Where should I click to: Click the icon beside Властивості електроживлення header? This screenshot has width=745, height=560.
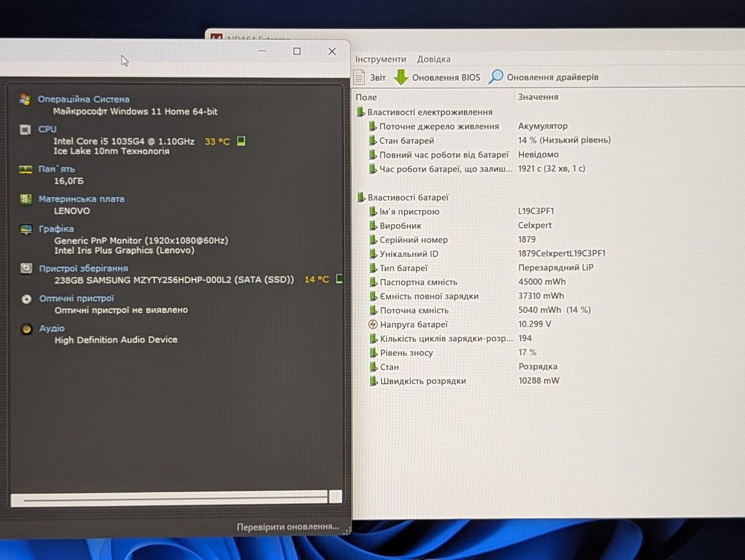coord(361,112)
